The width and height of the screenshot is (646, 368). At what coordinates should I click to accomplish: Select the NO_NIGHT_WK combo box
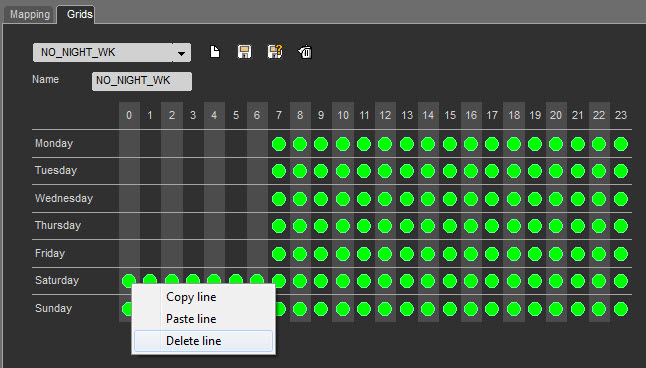tap(112, 53)
